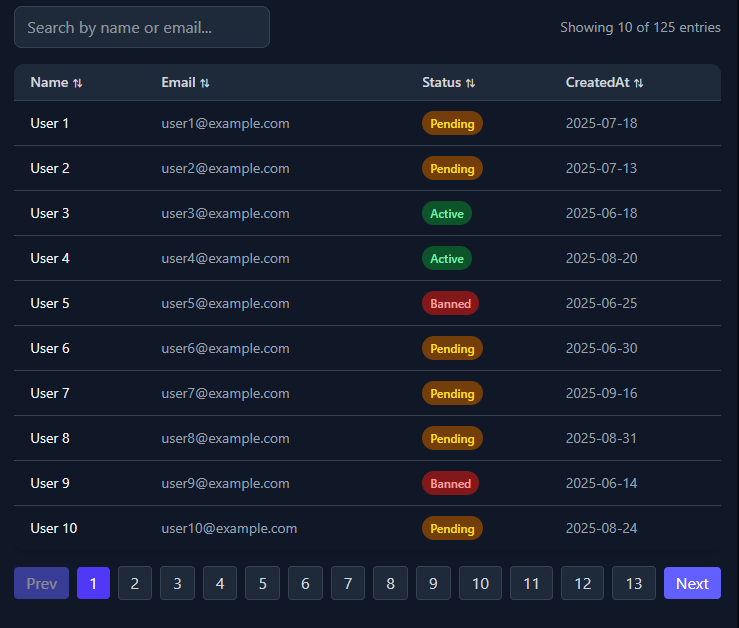The image size is (739, 628).
Task: Click email user7@example.com
Action: [x=225, y=393]
